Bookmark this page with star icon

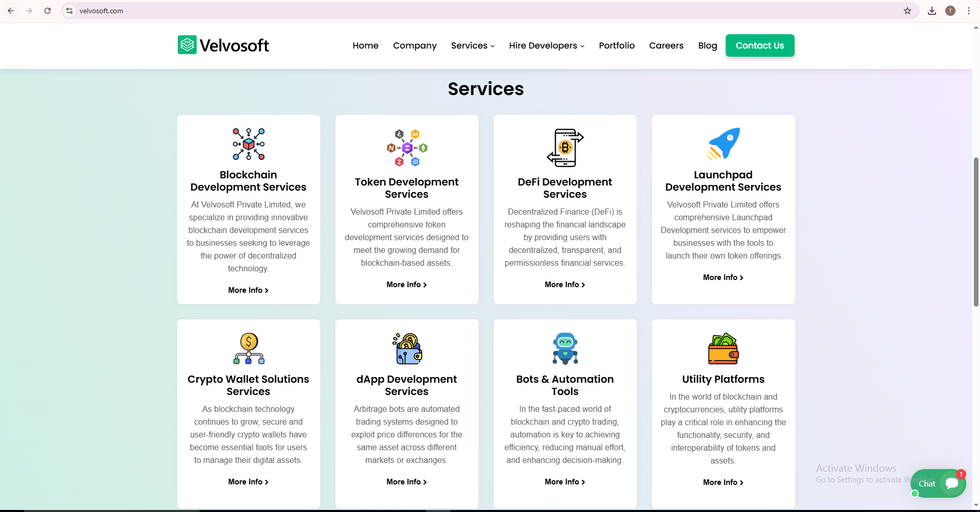coord(907,11)
